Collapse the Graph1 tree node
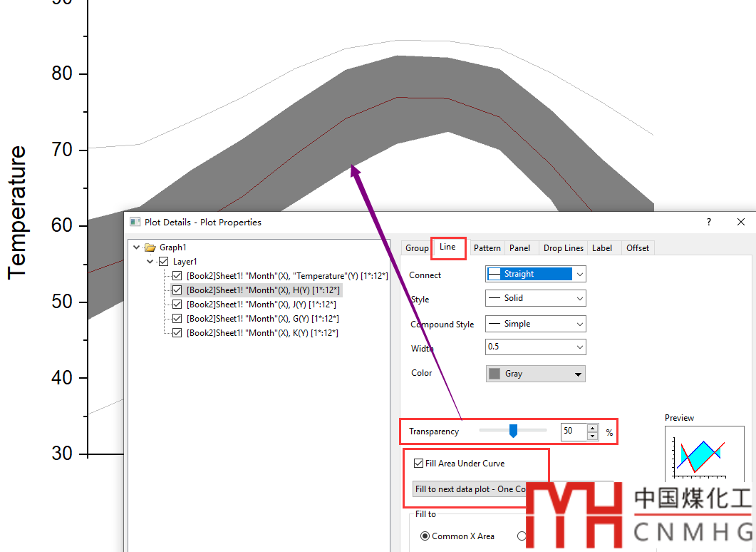Image resolution: width=756 pixels, height=552 pixels. tap(137, 247)
